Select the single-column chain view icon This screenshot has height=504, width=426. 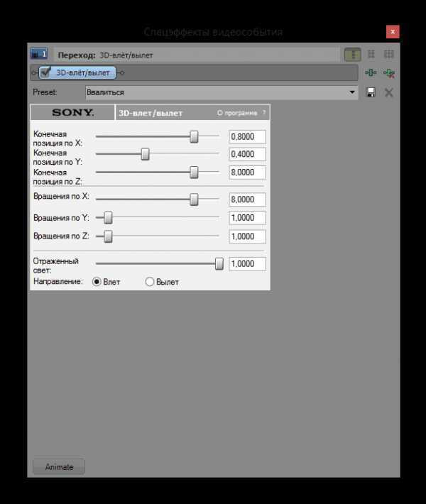(x=353, y=55)
